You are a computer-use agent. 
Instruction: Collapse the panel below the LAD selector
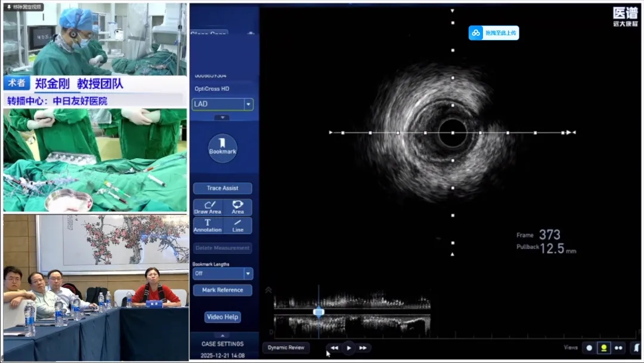[x=222, y=117]
